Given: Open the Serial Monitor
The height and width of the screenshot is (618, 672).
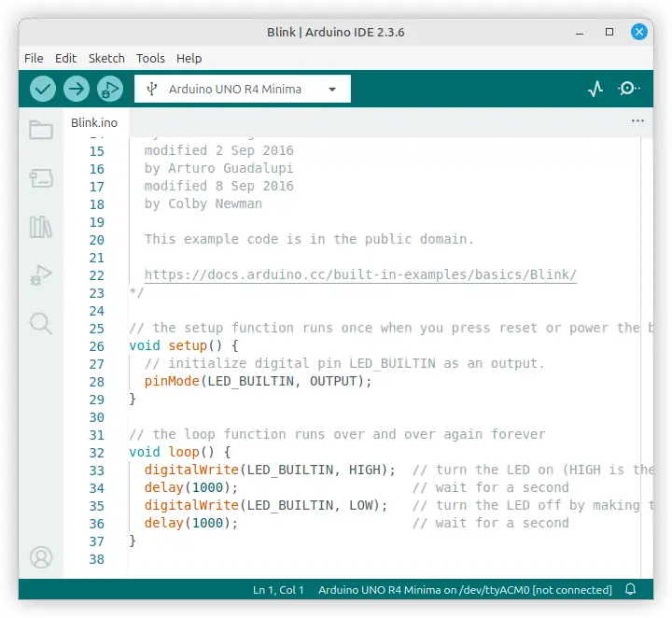Looking at the screenshot, I should [x=629, y=89].
